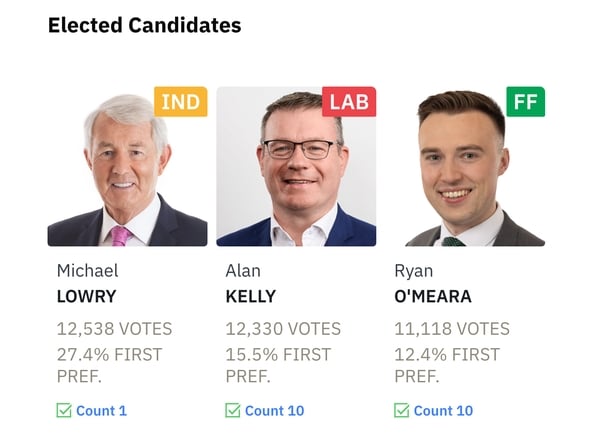This screenshot has width=614, height=444.
Task: Click Ryan O'Meara's Count 10 check icon
Action: pos(402,410)
